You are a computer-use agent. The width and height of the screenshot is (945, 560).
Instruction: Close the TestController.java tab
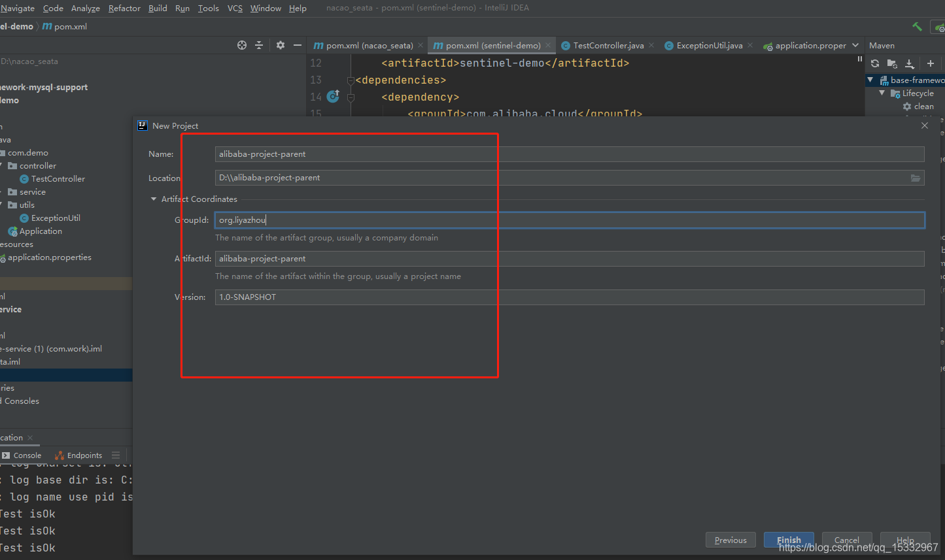[651, 45]
